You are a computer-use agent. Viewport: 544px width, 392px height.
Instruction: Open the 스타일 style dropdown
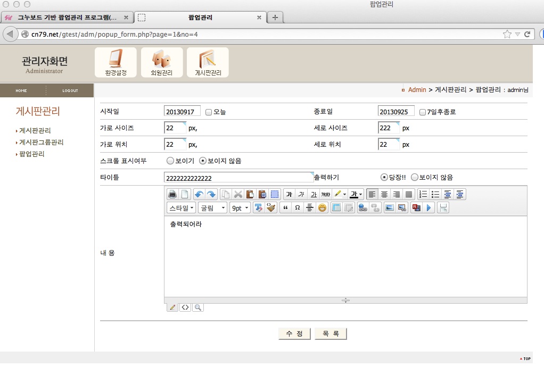181,208
